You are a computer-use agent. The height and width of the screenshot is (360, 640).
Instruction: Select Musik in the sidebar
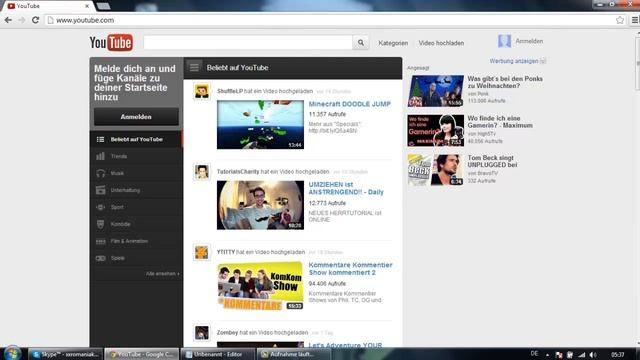pos(136,173)
